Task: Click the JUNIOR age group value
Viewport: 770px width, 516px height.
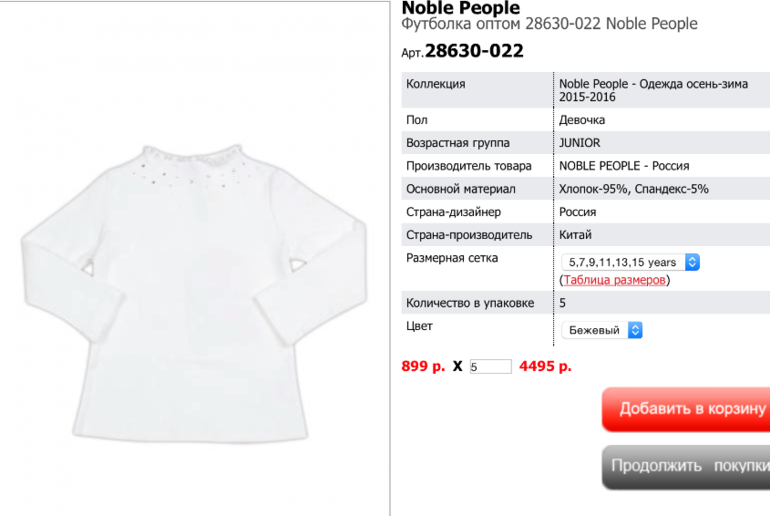Action: (579, 143)
